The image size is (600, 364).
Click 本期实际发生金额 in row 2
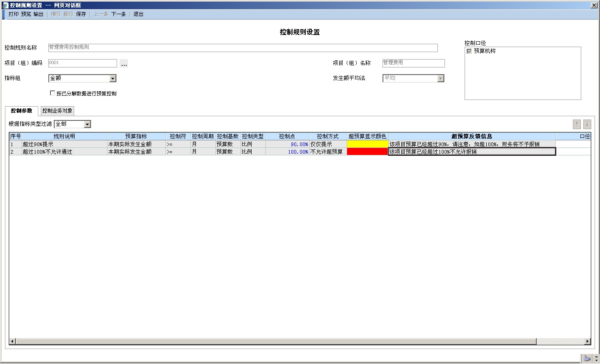[136, 152]
